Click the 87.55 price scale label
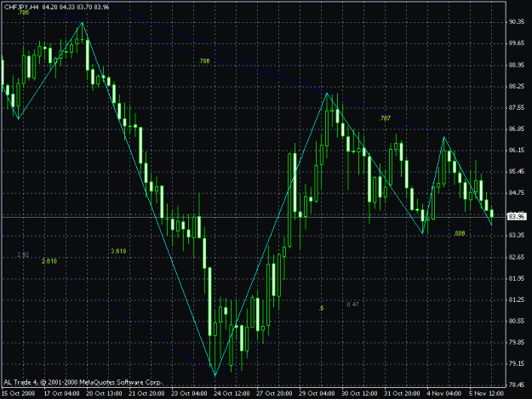The width and height of the screenshot is (532, 399). (517, 108)
